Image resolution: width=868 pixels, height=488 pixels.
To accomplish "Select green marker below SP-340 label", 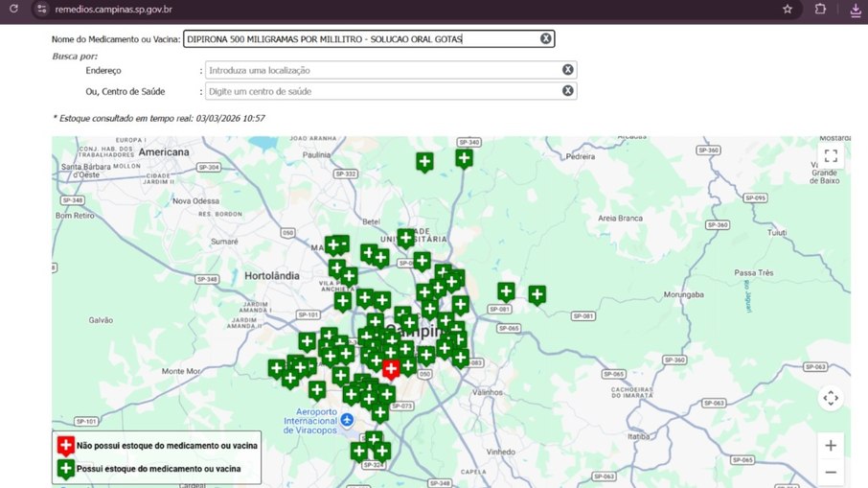I will point(464,159).
